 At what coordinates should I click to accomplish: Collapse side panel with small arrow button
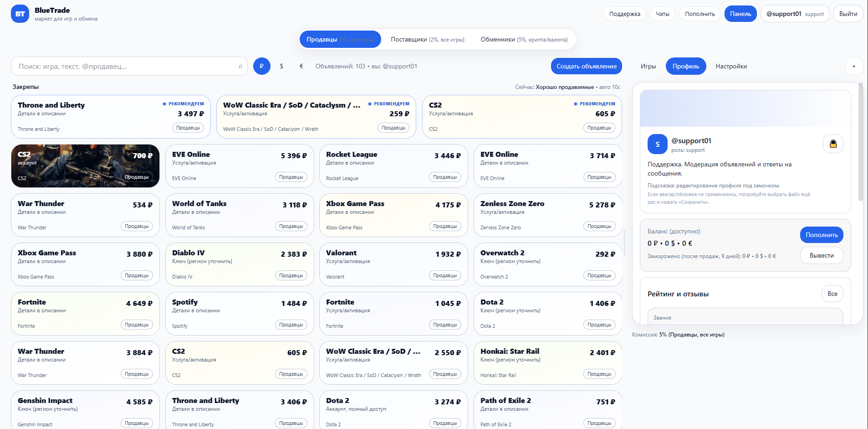tap(854, 66)
